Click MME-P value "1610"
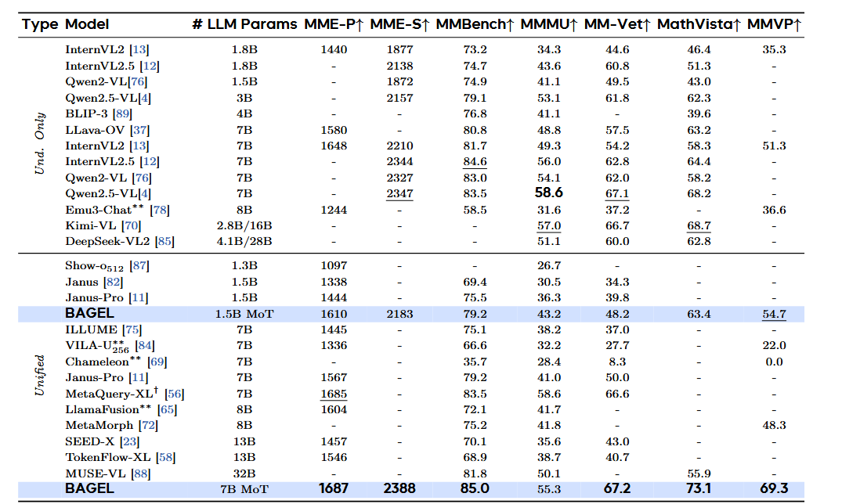This screenshot has width=842, height=504. tap(334, 314)
